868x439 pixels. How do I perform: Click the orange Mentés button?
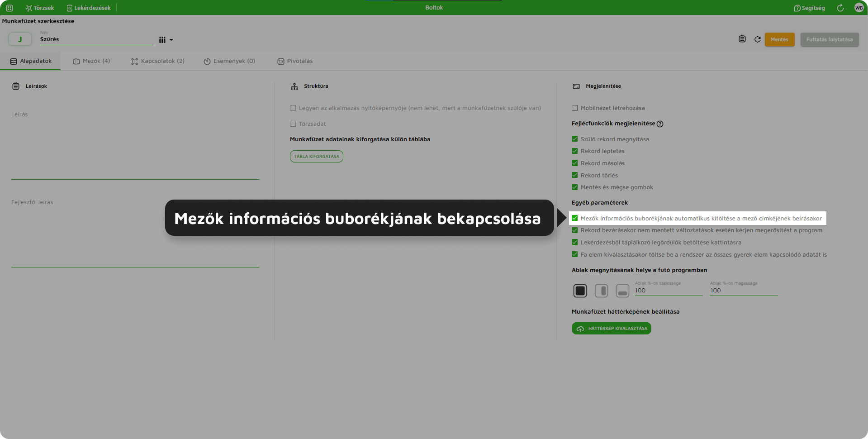click(779, 39)
